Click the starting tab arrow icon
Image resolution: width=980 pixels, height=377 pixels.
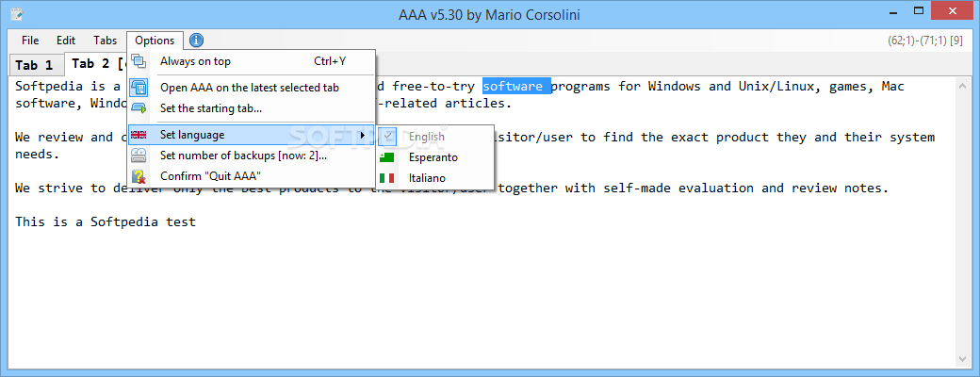coord(139,108)
